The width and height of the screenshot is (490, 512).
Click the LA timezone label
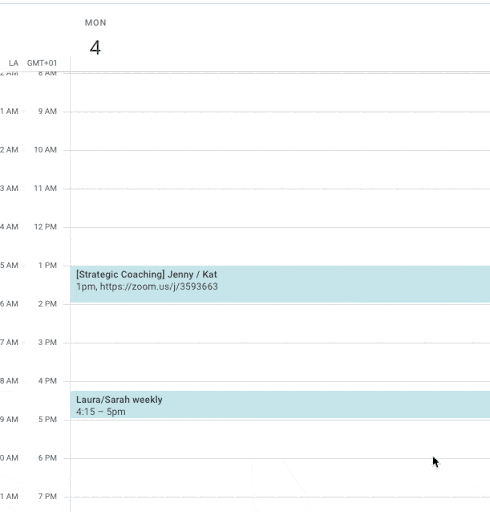pyautogui.click(x=13, y=63)
